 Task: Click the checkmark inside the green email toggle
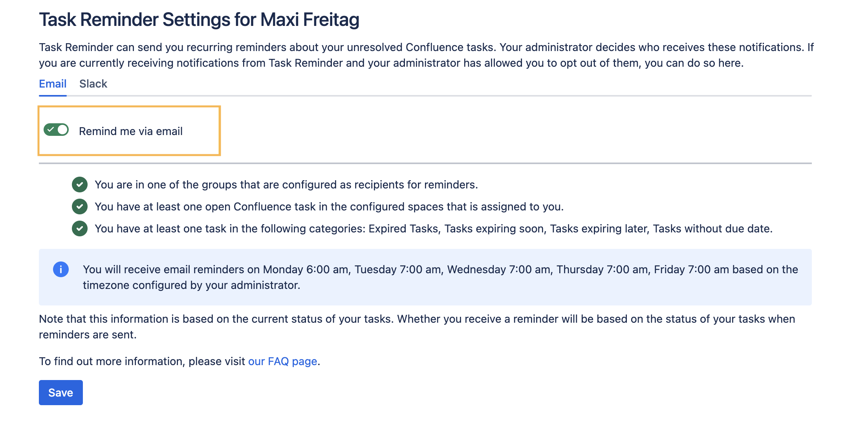tap(51, 130)
